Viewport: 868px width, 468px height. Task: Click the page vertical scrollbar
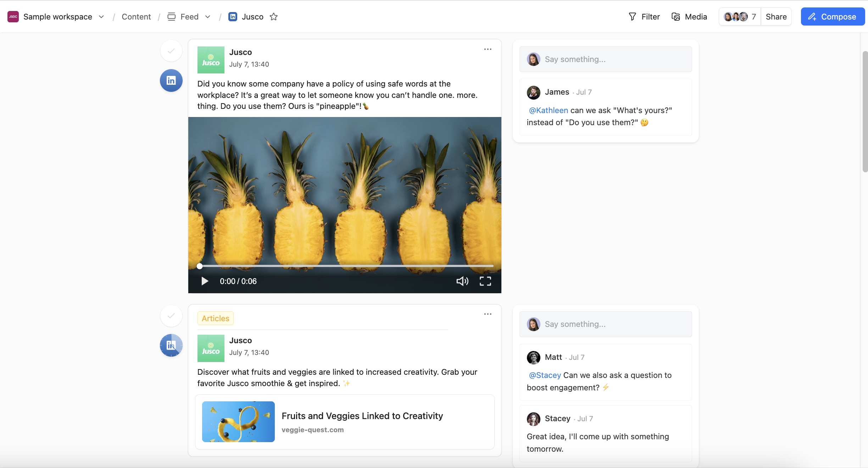tap(865, 112)
